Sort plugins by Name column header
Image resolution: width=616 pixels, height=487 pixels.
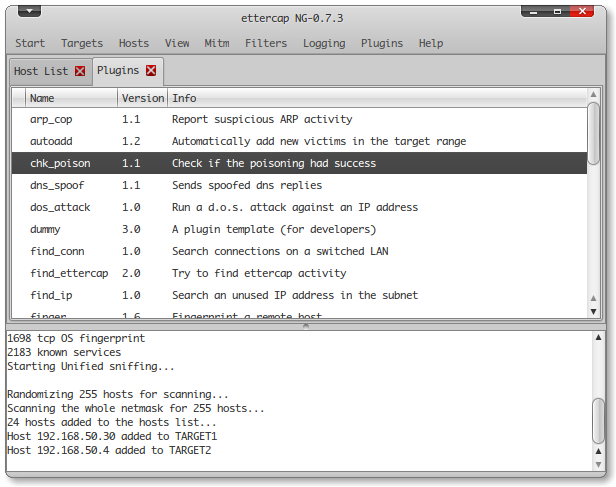pyautogui.click(x=71, y=98)
